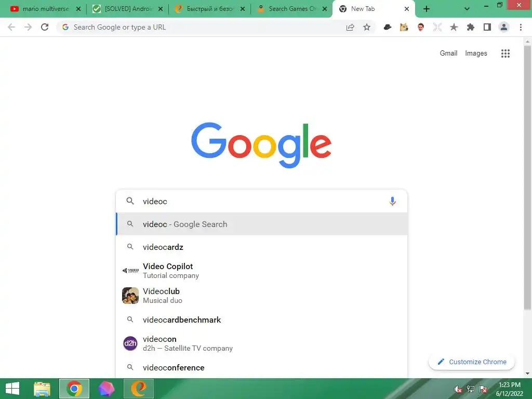This screenshot has width=532, height=399.
Task: Open the tab search chevron
Action: 467,9
